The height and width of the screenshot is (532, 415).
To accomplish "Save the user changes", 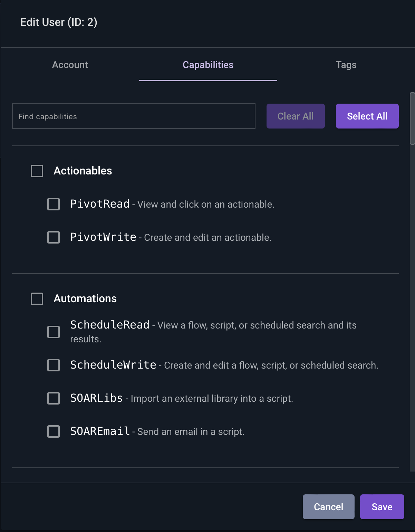I will coord(382,507).
